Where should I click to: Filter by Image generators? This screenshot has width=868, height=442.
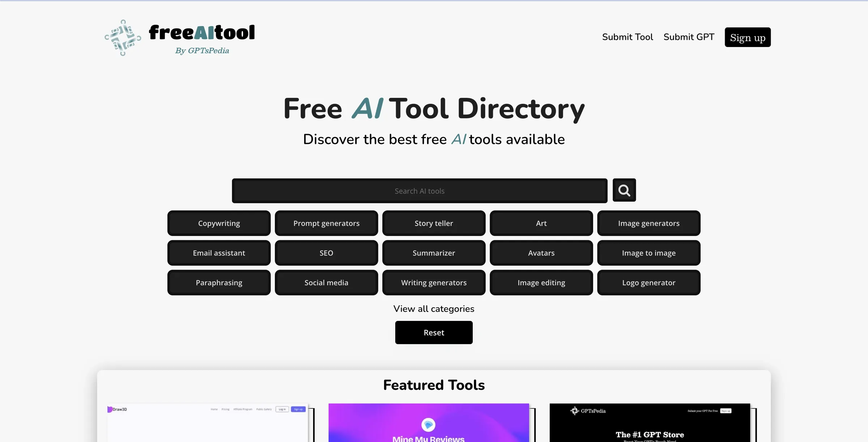pyautogui.click(x=648, y=223)
